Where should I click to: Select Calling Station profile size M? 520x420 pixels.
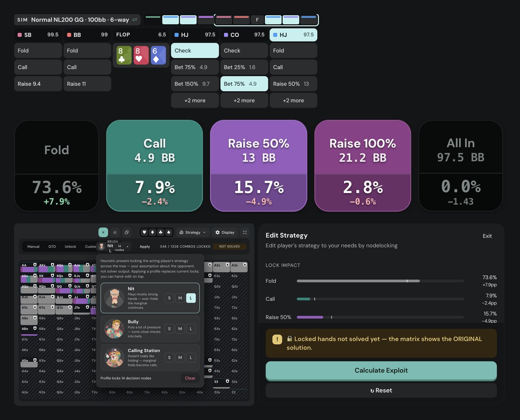tap(180, 358)
